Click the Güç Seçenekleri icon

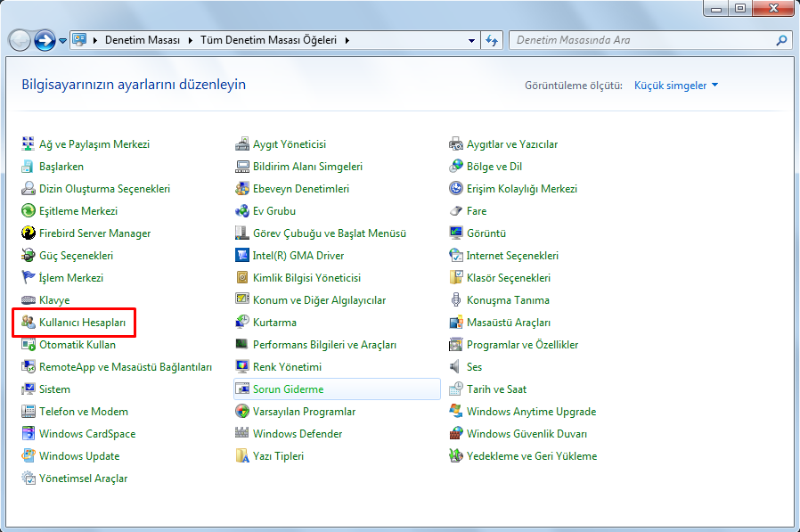click(x=28, y=255)
